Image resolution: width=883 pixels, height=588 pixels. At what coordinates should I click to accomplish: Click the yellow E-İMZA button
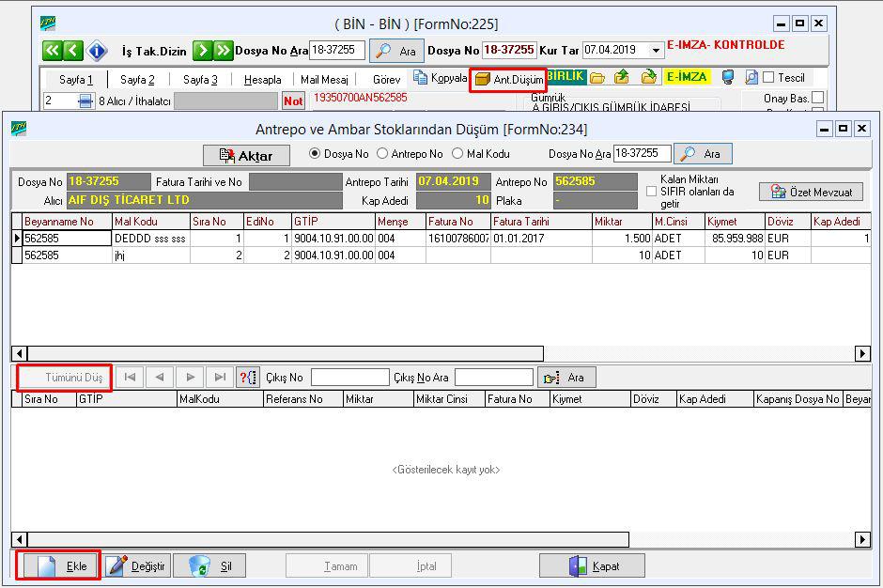(x=687, y=77)
